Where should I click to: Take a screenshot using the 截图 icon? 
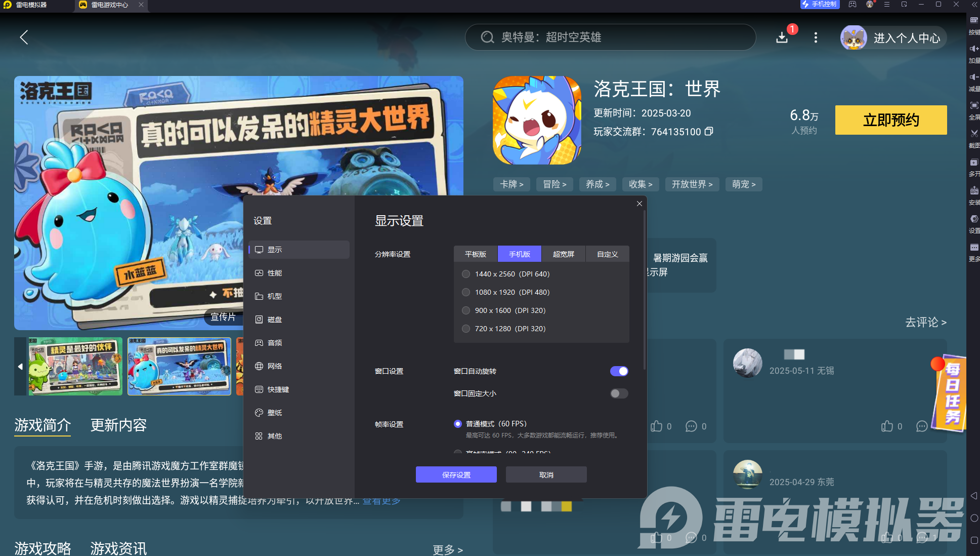(x=974, y=134)
